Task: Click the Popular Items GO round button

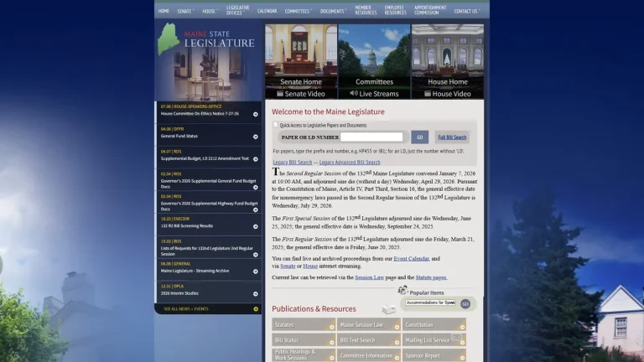Action: (465, 303)
